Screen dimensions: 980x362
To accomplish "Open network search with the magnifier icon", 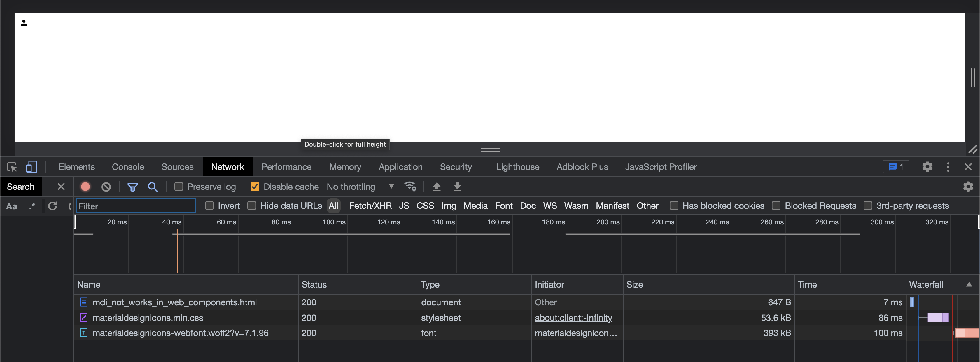I will (153, 187).
